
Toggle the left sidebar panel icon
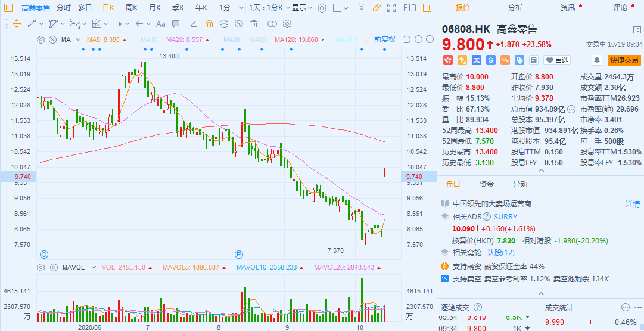coord(8,7)
